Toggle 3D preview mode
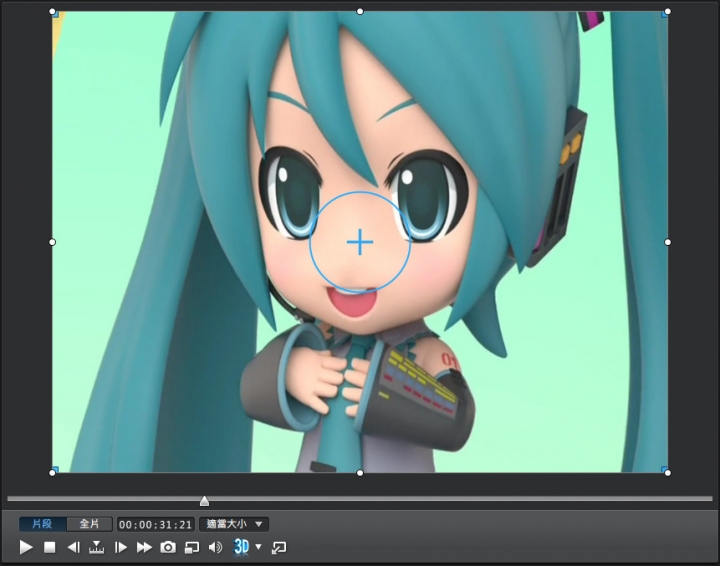Viewport: 720px width, 566px height. (x=242, y=547)
